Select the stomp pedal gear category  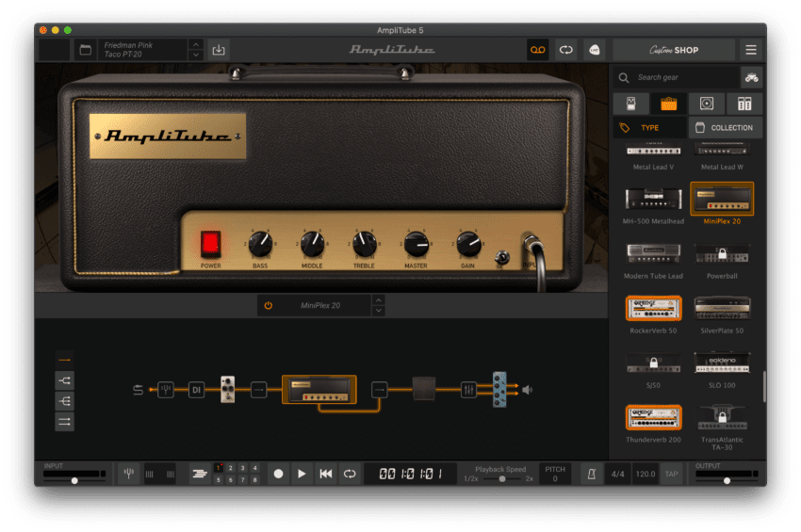[631, 105]
